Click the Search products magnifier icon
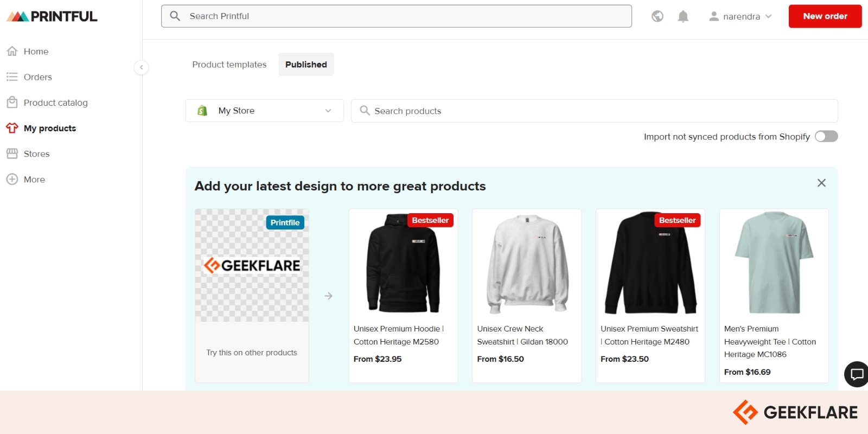This screenshot has width=868, height=434. tap(365, 110)
